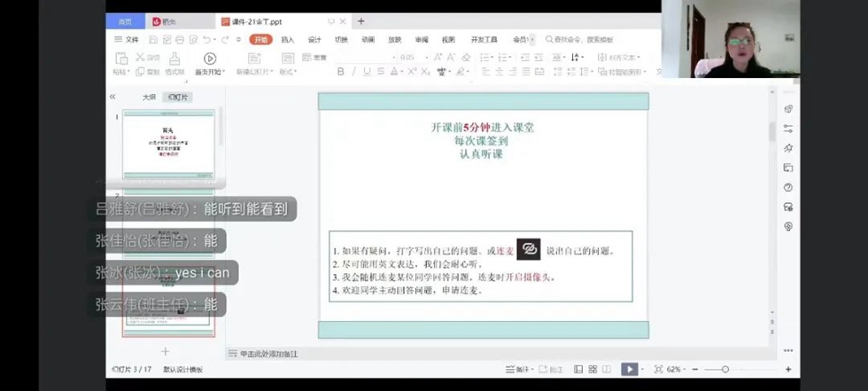Open the 插入 ribbon tab
868x391 pixels.
288,39
